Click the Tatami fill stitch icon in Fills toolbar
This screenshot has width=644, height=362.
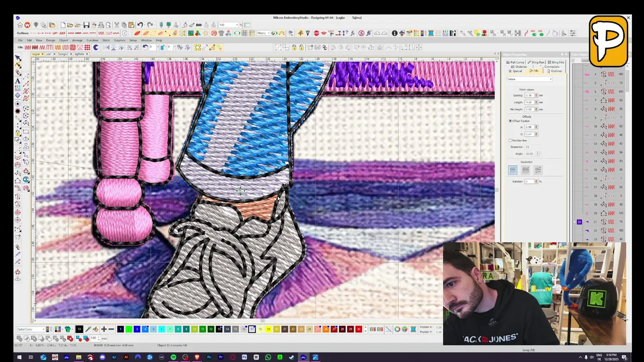click(58, 47)
